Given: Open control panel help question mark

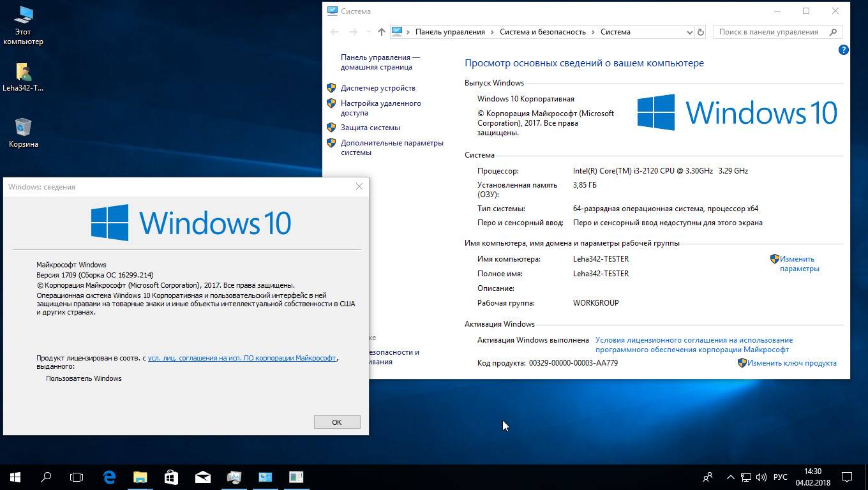Looking at the screenshot, I should click(843, 50).
